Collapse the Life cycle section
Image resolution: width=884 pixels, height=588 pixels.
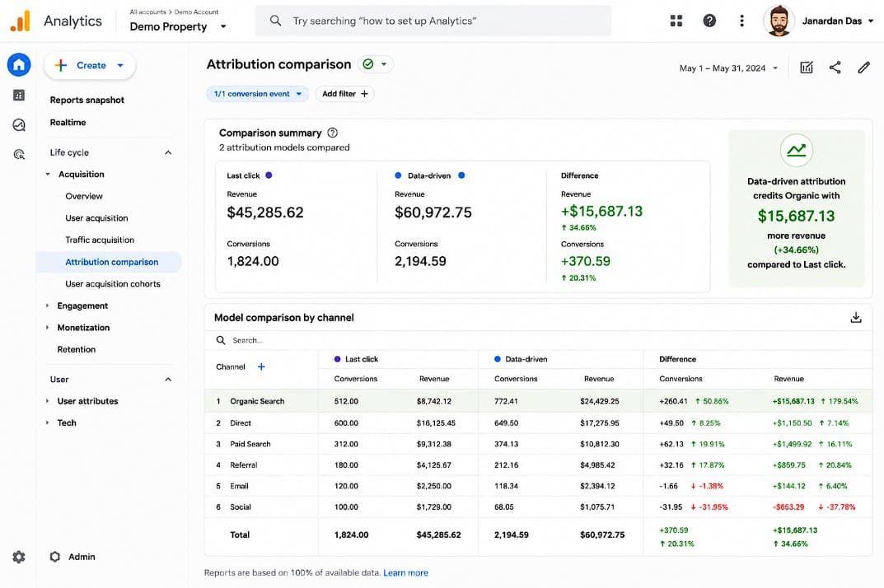(x=168, y=152)
